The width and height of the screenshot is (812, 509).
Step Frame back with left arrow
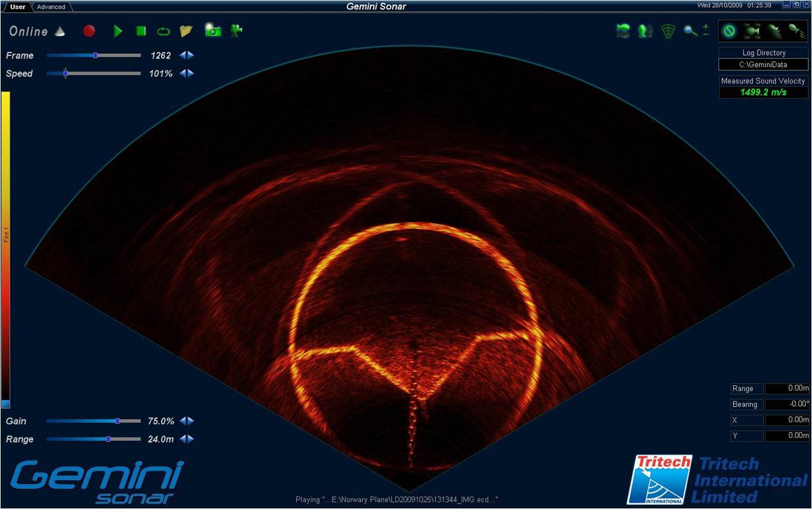pos(183,55)
